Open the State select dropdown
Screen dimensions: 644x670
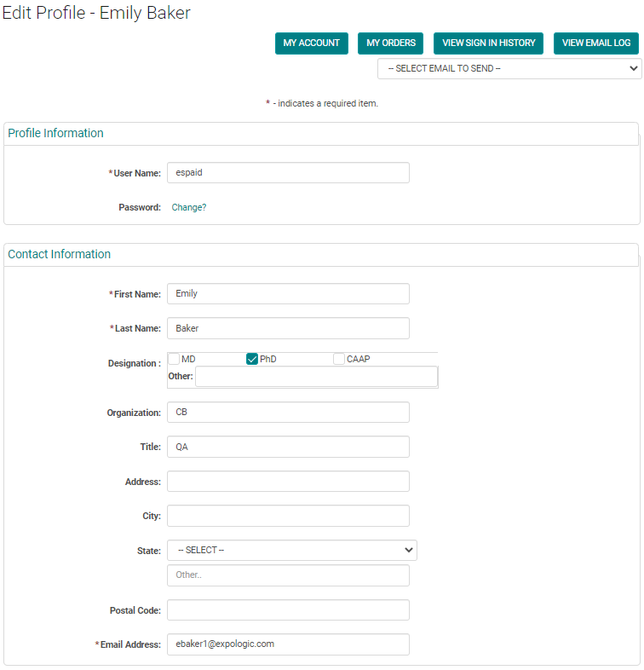292,551
